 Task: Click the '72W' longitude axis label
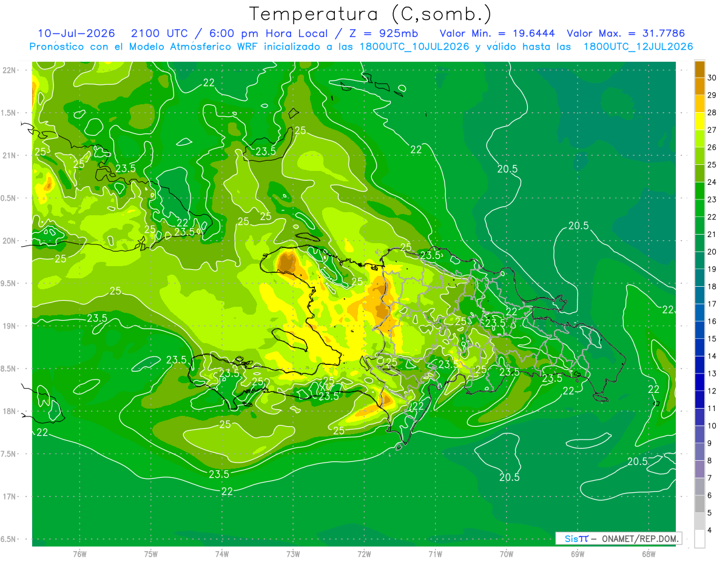pyautogui.click(x=364, y=554)
